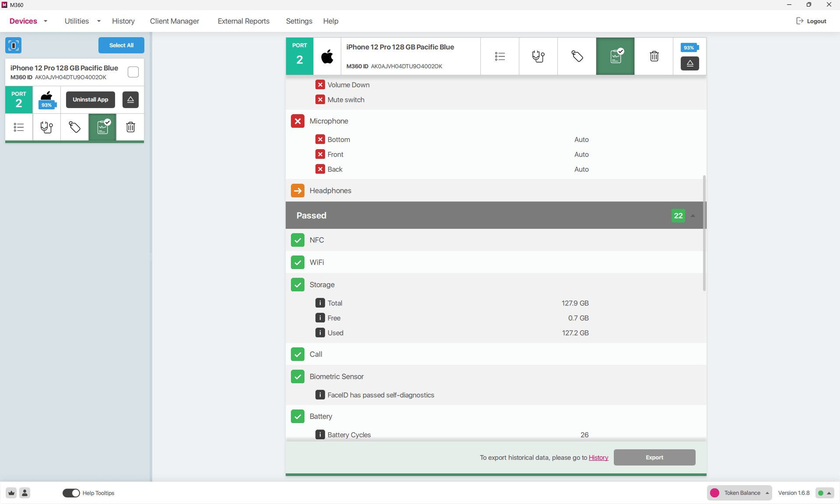Click info icon beside Used storage

(320, 333)
